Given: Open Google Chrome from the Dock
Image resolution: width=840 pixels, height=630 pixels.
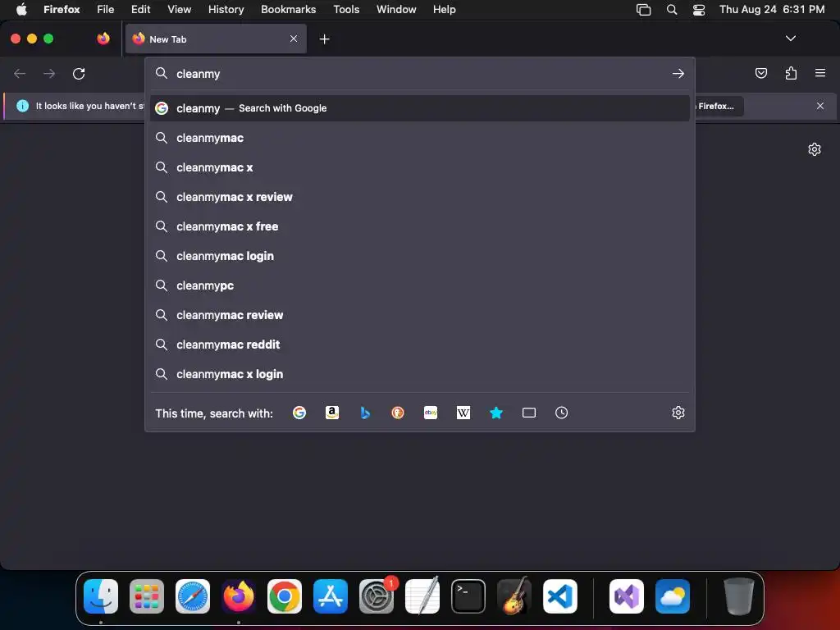Looking at the screenshot, I should pyautogui.click(x=285, y=596).
